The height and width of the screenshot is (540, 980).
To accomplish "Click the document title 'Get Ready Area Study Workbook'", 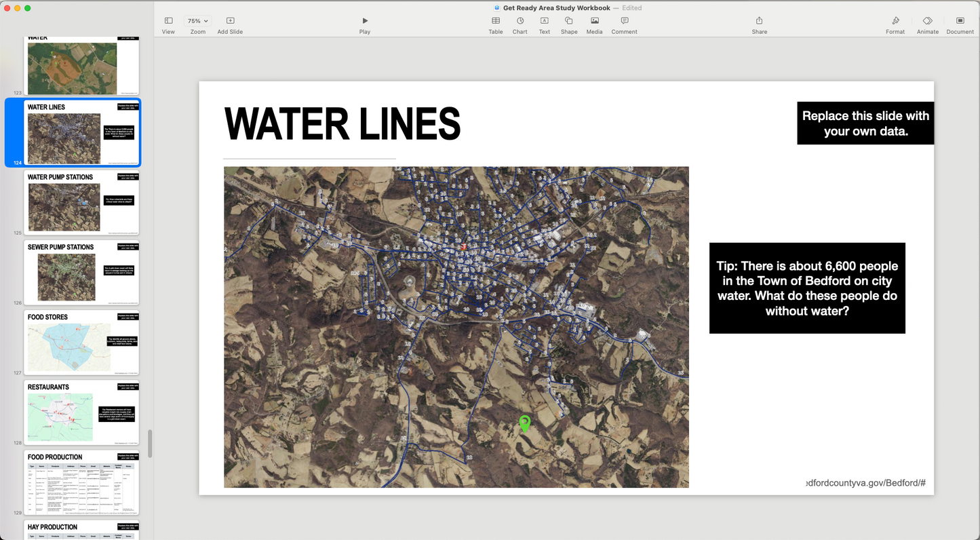I will pos(557,7).
